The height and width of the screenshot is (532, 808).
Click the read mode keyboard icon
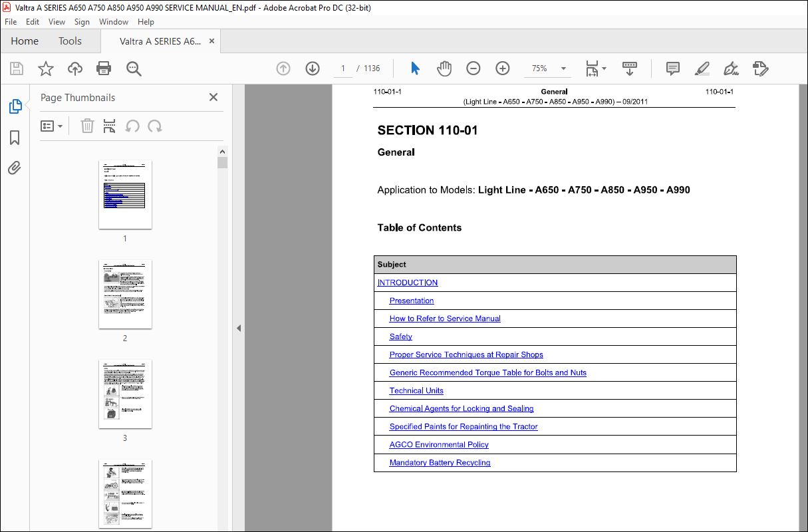pos(629,68)
